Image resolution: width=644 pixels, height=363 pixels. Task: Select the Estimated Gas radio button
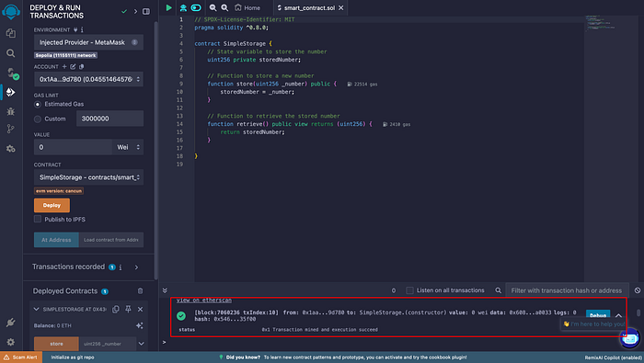[38, 104]
